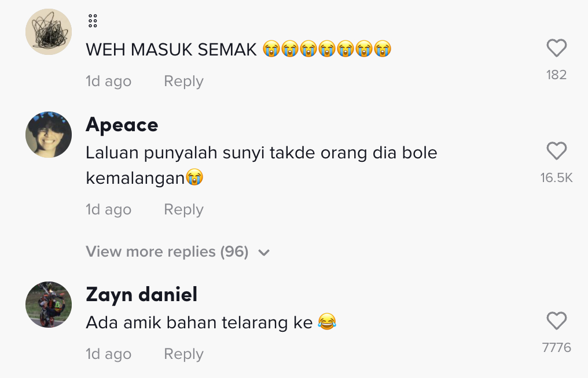Image resolution: width=588 pixels, height=378 pixels.
Task: Show "View more replies (96)" thread
Action: pos(167,252)
